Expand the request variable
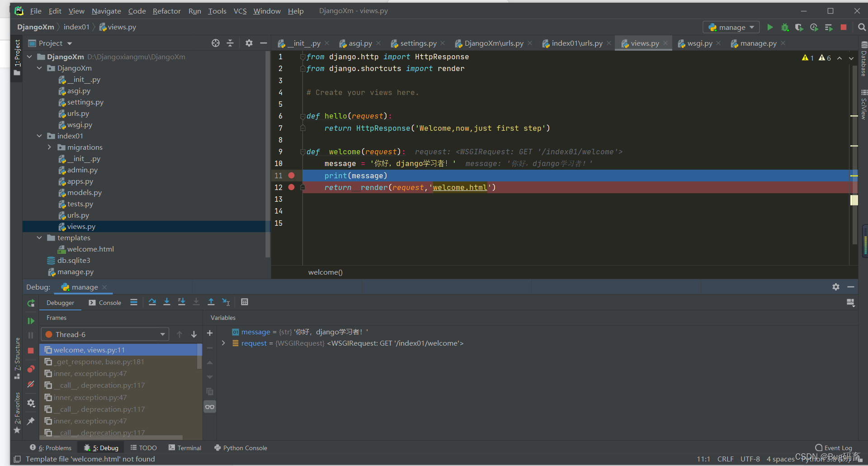The width and height of the screenshot is (868, 466). pyautogui.click(x=223, y=343)
